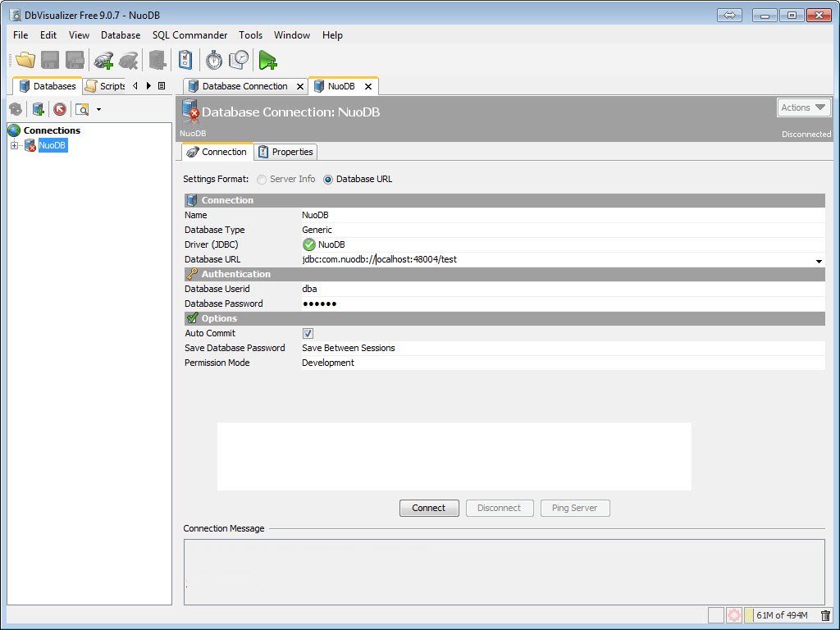Click the Save As disk icon

(x=75, y=60)
